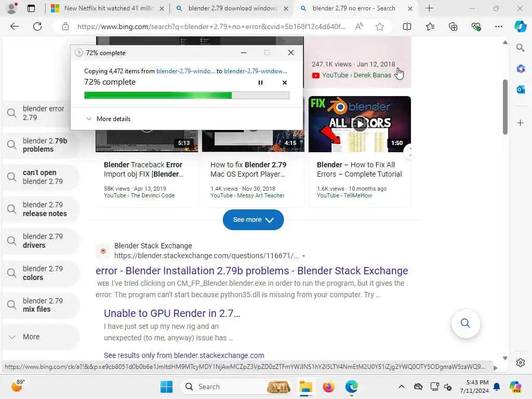Image resolution: width=532 pixels, height=399 pixels.
Task: Open Edge Settings and more menu
Action: point(498,26)
